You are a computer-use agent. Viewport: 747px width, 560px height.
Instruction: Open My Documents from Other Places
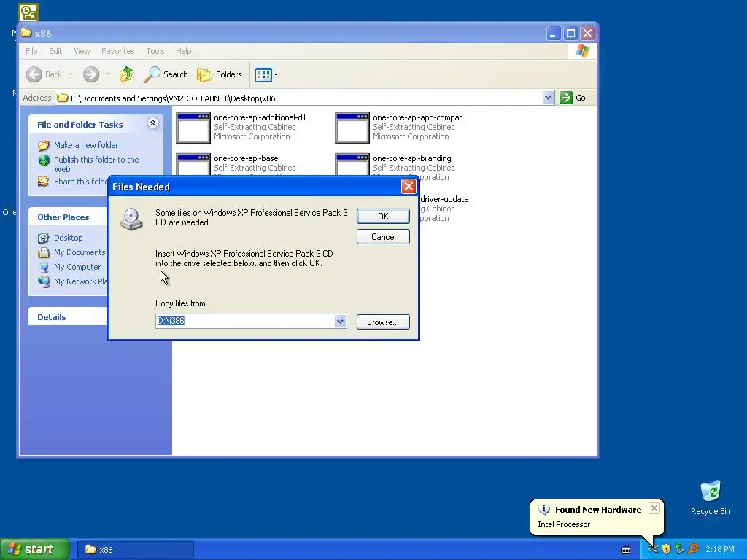(x=79, y=252)
